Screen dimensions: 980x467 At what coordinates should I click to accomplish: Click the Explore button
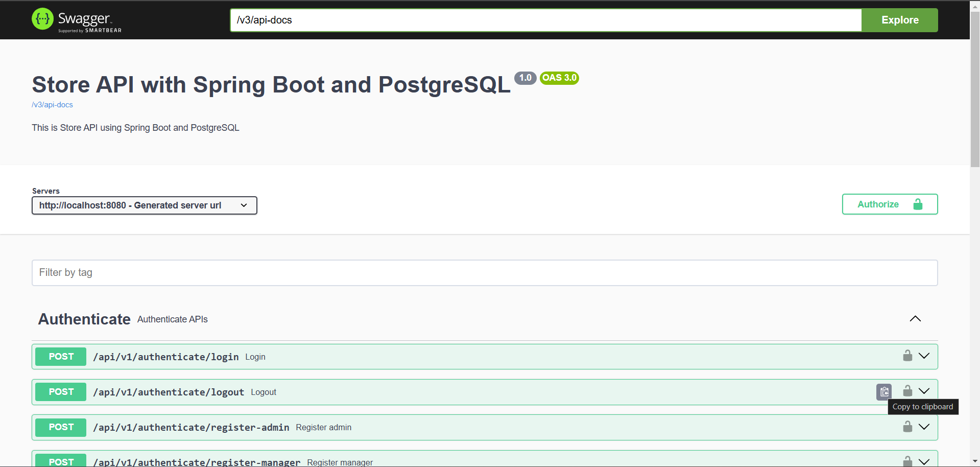coord(900,20)
